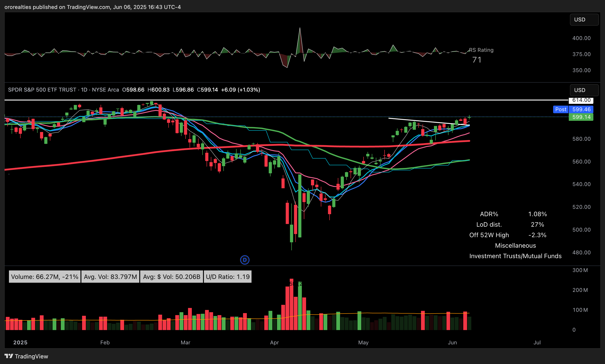Click the 200 M volume axis label
The width and height of the screenshot is (605, 364).
pos(580,290)
